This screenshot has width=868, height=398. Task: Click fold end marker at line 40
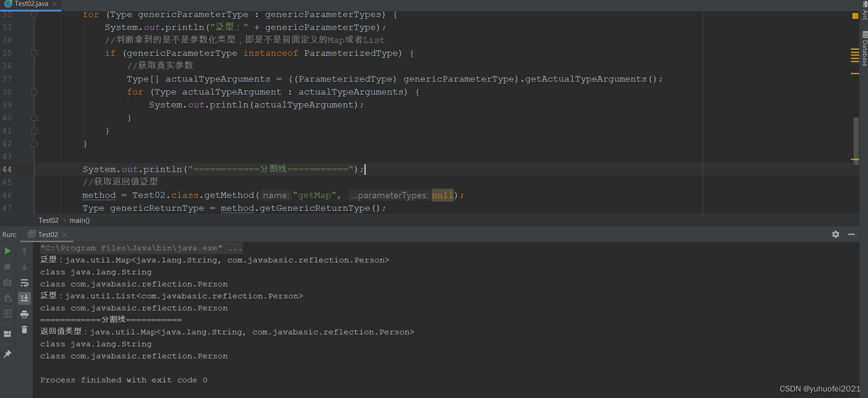point(34,118)
